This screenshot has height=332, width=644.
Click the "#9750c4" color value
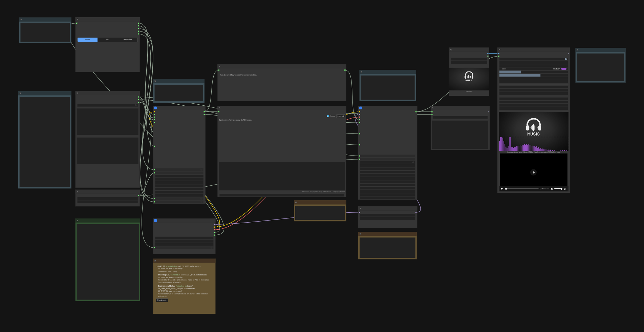click(x=556, y=69)
